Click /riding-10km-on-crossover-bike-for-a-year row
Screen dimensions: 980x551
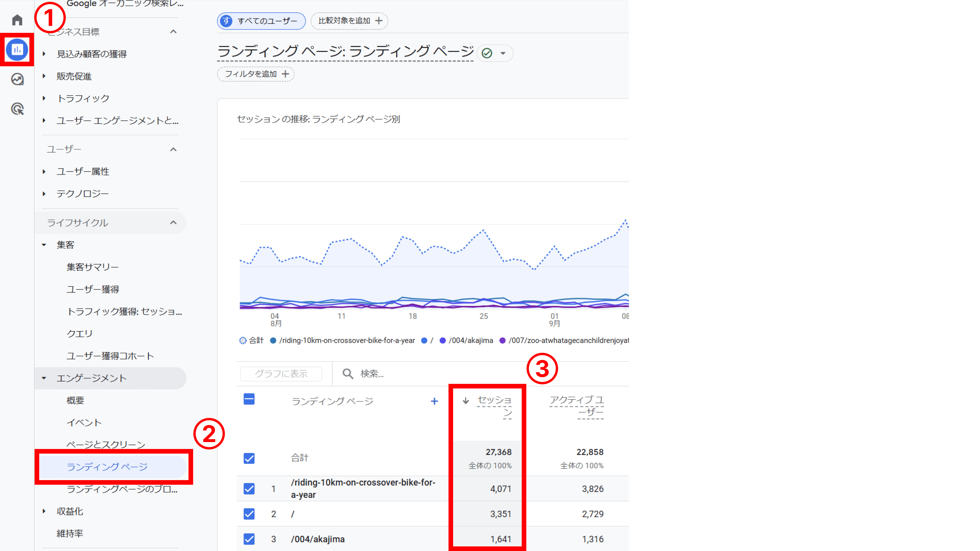(363, 489)
